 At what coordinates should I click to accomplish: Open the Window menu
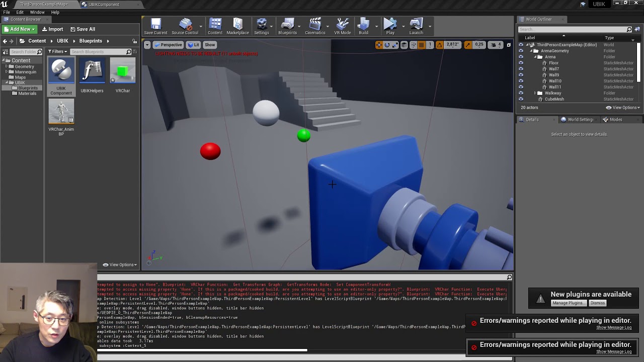[37, 12]
